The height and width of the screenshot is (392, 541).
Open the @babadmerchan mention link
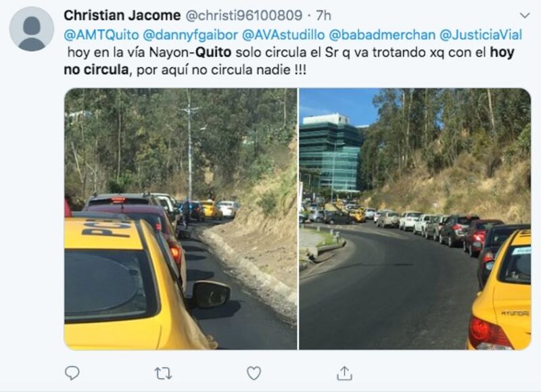(x=382, y=35)
